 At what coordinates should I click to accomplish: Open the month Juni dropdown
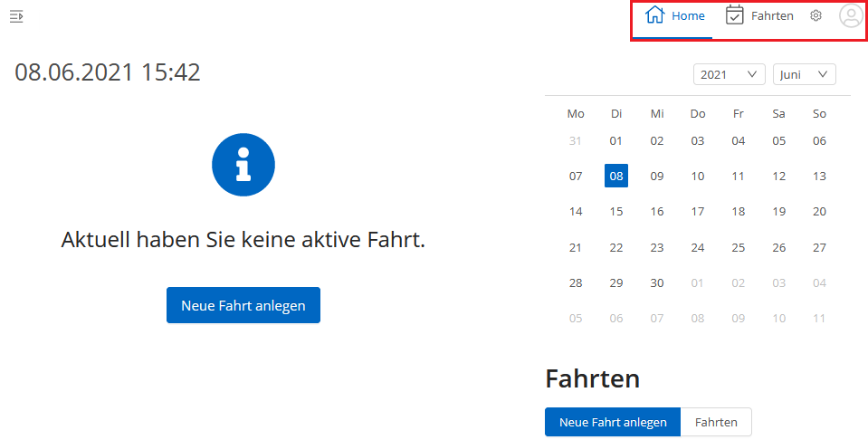(804, 74)
